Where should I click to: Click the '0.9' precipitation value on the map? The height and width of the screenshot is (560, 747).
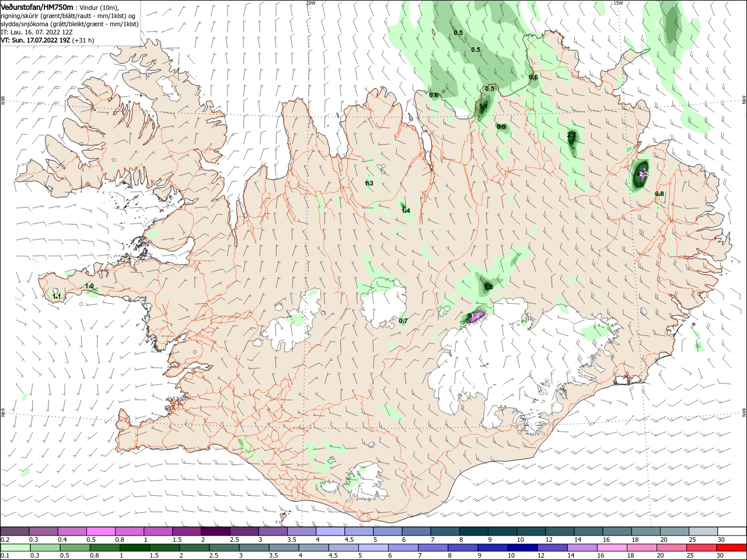click(501, 127)
